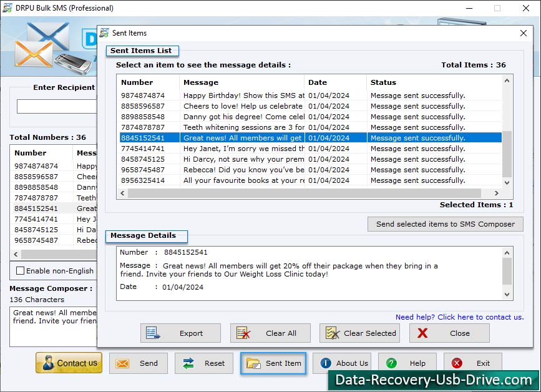Click the red X icon on Close button
Viewport: 541px width, 392px height.
click(x=422, y=333)
